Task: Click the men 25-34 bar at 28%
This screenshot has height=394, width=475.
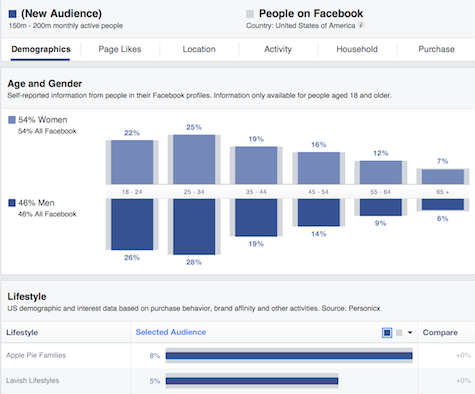Action: pos(194,227)
